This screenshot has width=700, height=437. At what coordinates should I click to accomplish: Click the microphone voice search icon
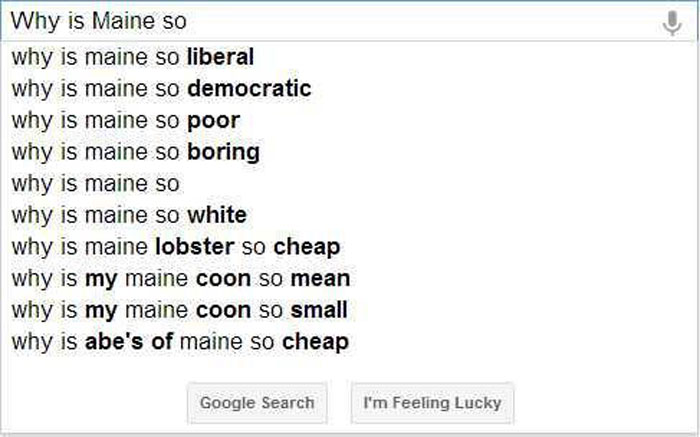click(672, 22)
